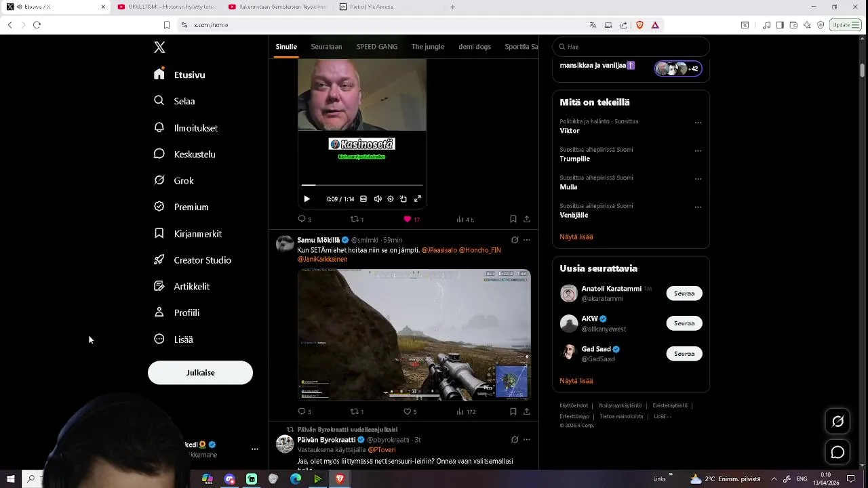Bookmark Samu Mökillä's post
Image resolution: width=868 pixels, height=488 pixels.
pyautogui.click(x=513, y=411)
